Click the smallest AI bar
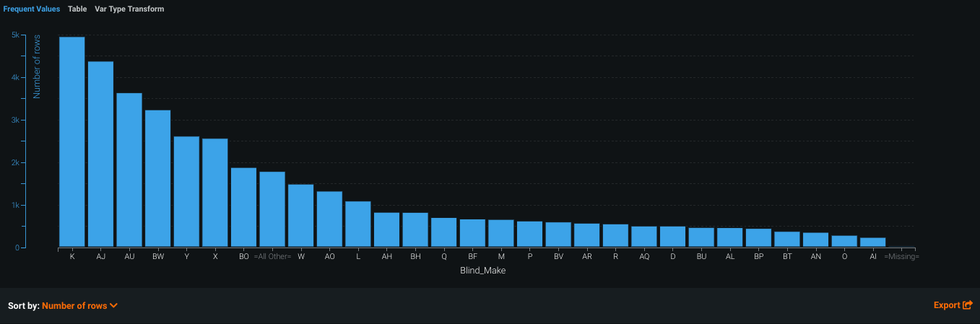 coord(873,242)
